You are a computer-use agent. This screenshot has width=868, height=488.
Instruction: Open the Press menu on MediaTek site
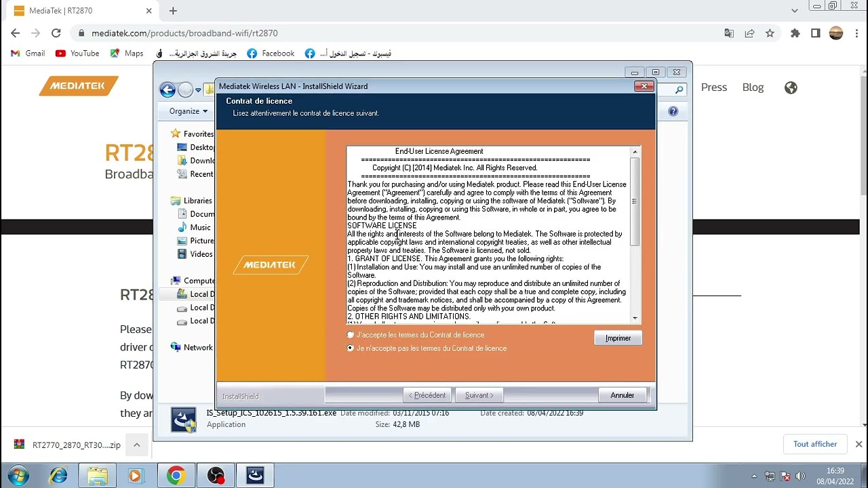[x=714, y=87]
